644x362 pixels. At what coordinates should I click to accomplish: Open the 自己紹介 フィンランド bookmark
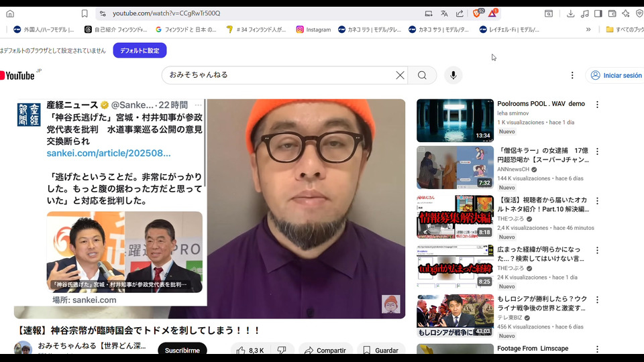(x=116, y=29)
